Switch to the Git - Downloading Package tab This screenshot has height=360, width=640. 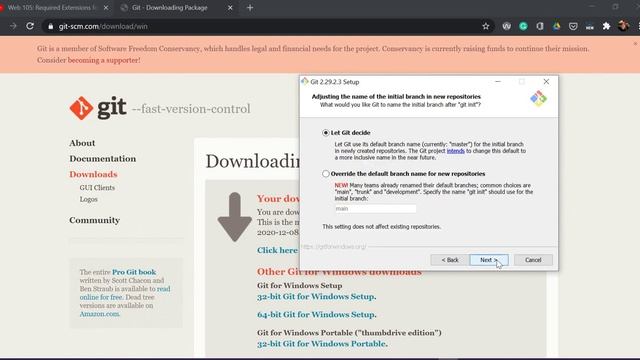coord(176,7)
